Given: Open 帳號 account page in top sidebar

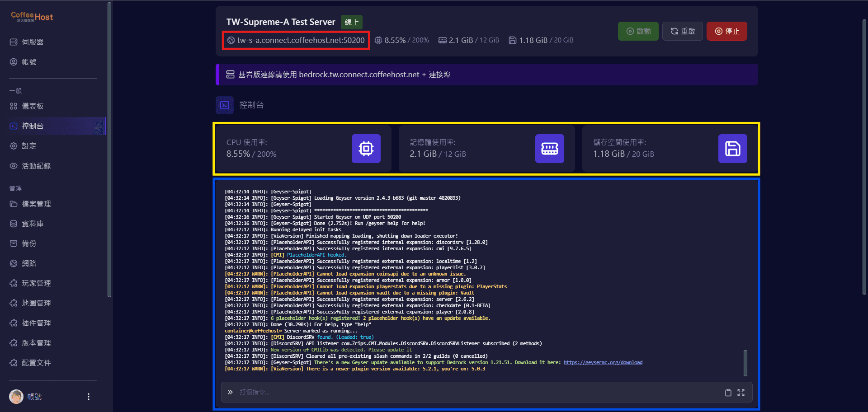Looking at the screenshot, I should pos(53,62).
